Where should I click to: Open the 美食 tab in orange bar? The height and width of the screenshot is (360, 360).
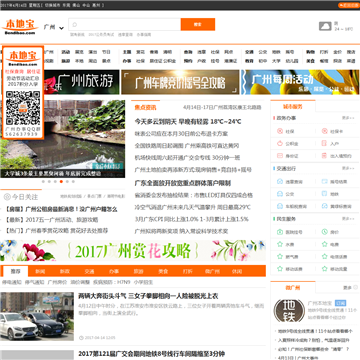point(163,271)
